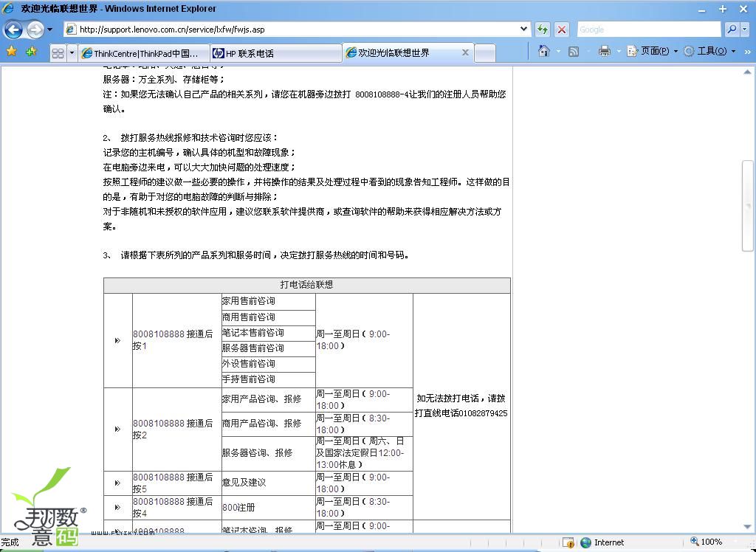756x552 pixels.
Task: Open Home button dropdown arrow
Action: pos(558,51)
